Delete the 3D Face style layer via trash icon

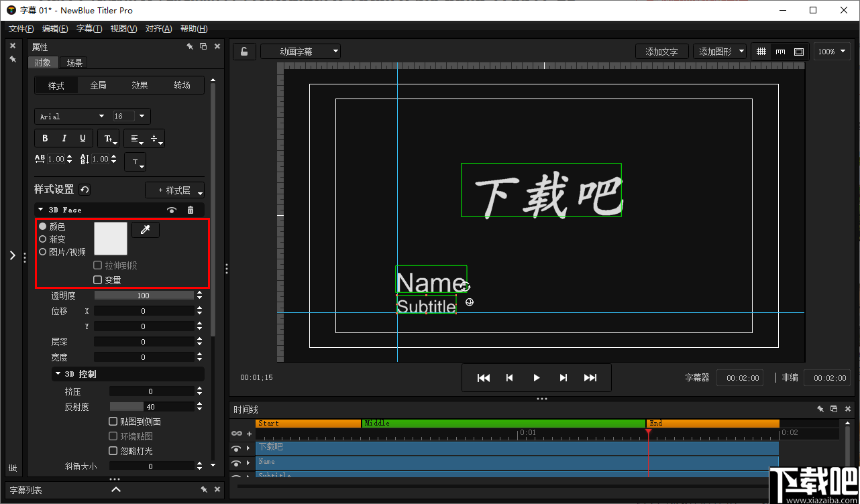191,210
